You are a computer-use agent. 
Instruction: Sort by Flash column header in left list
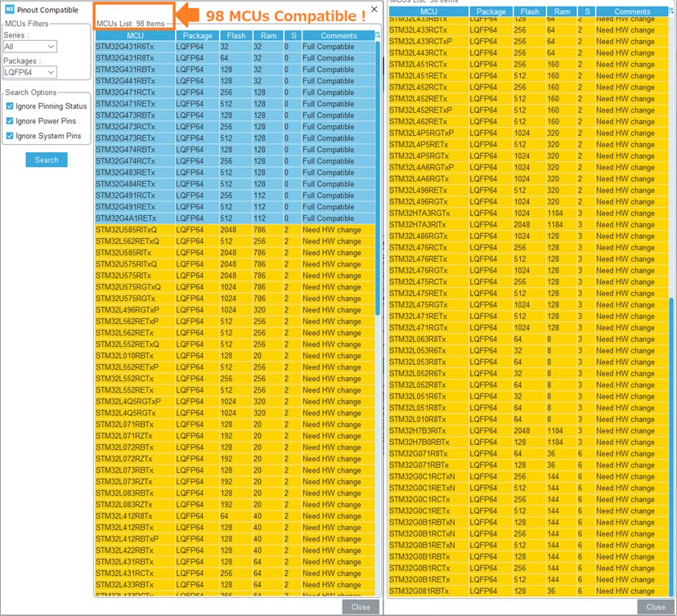click(x=236, y=35)
